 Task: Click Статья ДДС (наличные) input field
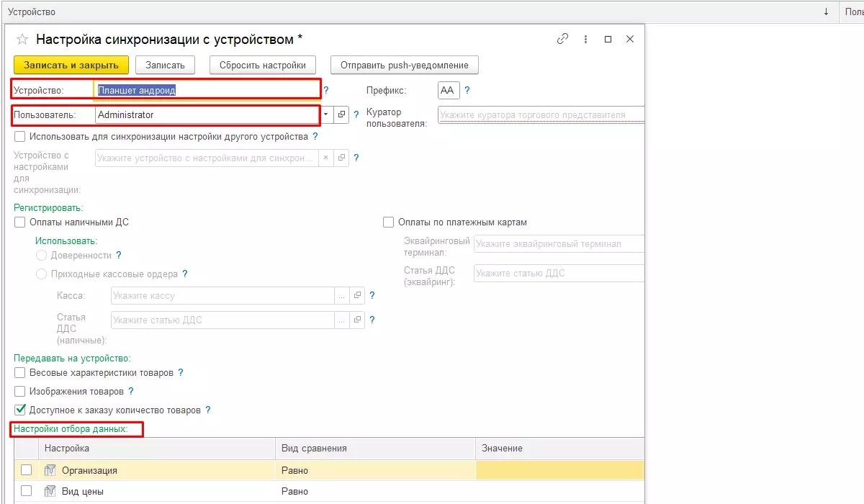pyautogui.click(x=222, y=320)
